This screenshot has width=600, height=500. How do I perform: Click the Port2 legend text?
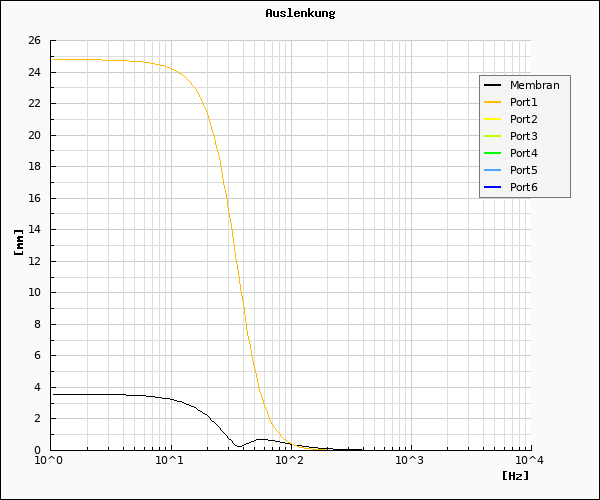(x=523, y=119)
